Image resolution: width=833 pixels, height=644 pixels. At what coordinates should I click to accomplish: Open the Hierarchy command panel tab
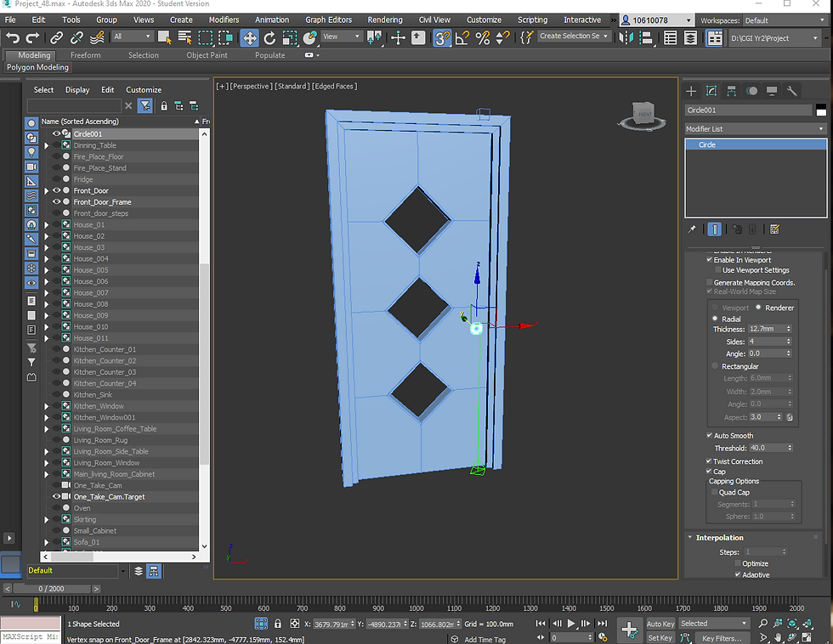[732, 91]
